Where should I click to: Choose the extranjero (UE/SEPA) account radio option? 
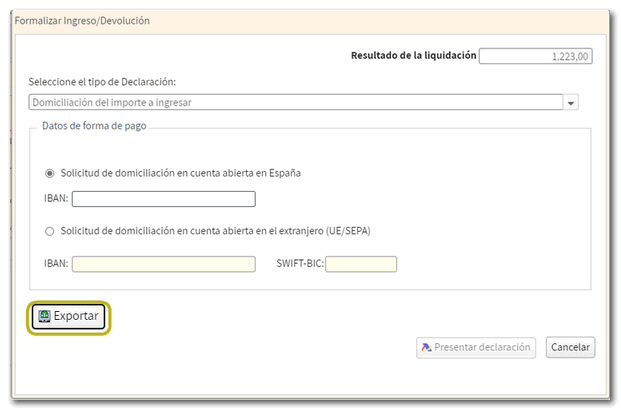pyautogui.click(x=50, y=231)
